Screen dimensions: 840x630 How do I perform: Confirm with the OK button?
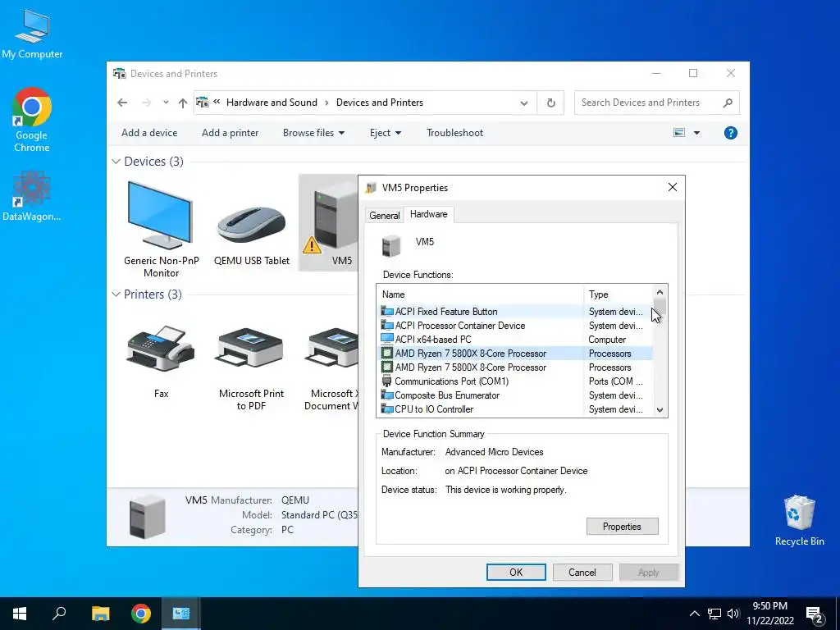pos(516,572)
